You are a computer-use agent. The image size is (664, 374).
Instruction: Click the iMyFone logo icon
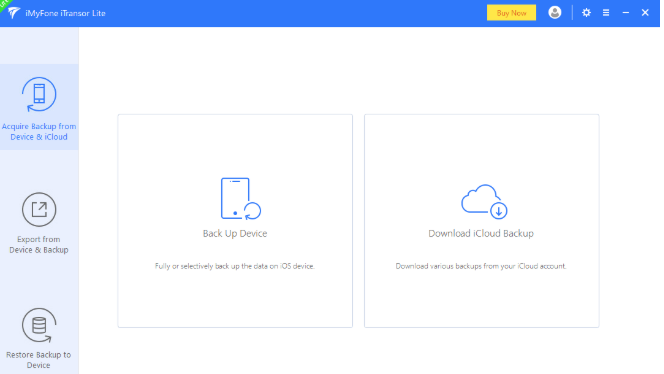tap(14, 13)
